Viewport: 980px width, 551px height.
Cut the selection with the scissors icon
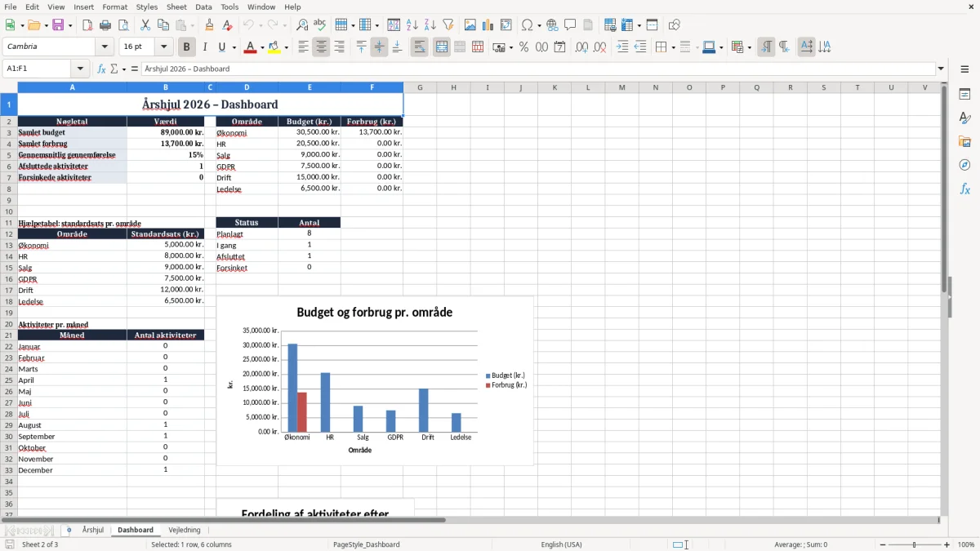145,25
